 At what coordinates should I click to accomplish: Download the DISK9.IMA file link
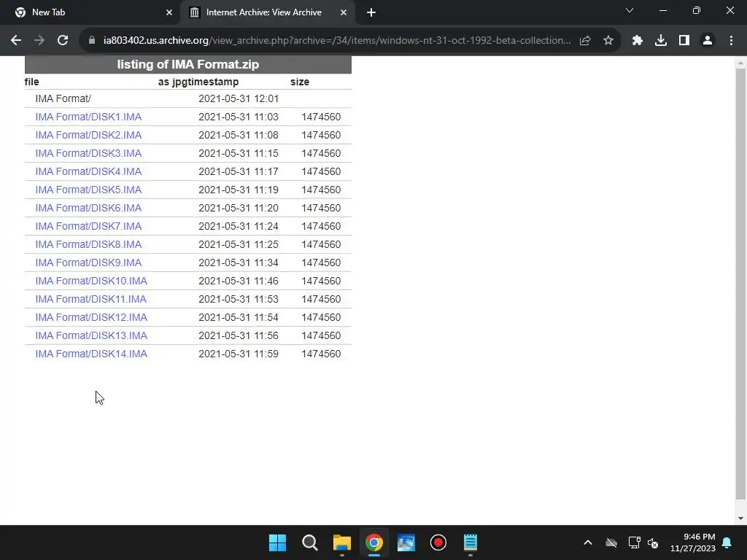pyautogui.click(x=88, y=262)
